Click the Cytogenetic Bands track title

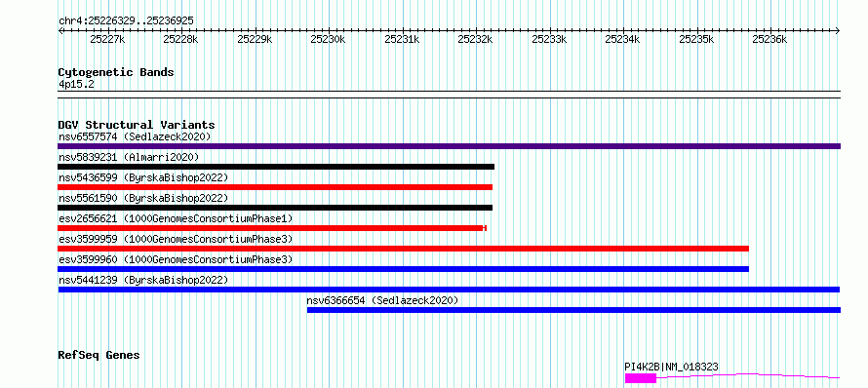[x=116, y=72]
